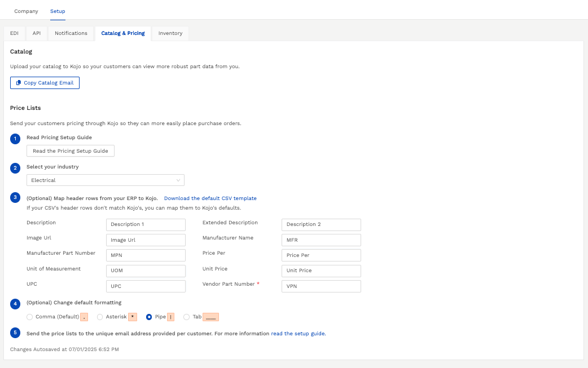This screenshot has height=368, width=588.
Task: Click the Changes Autosaved timestamp text
Action: pos(64,349)
